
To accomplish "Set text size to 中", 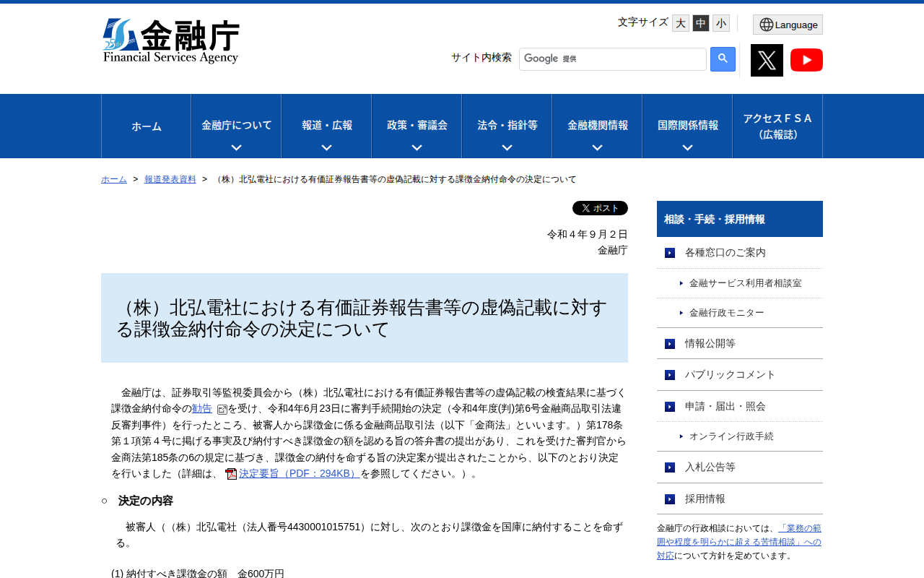I will click(701, 23).
